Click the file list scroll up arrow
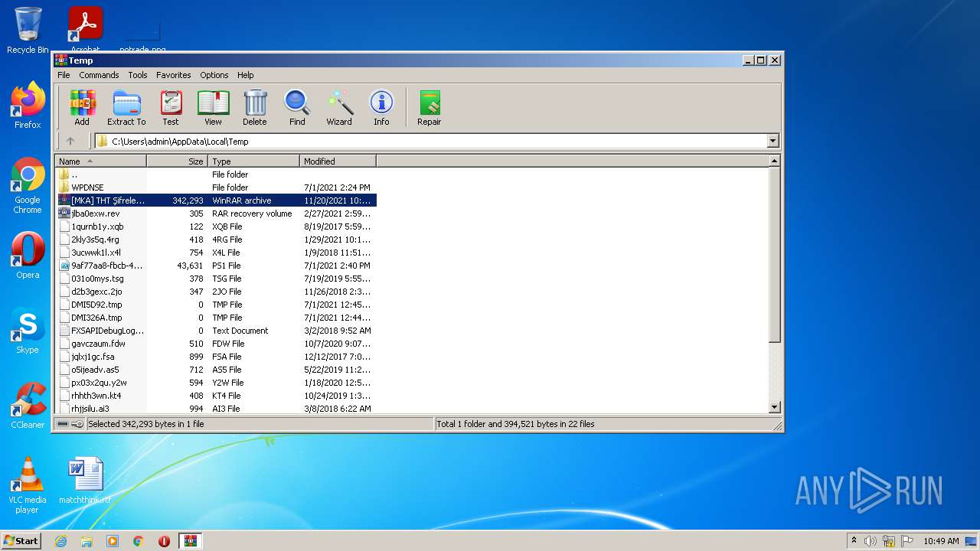The image size is (980, 551). click(x=774, y=161)
